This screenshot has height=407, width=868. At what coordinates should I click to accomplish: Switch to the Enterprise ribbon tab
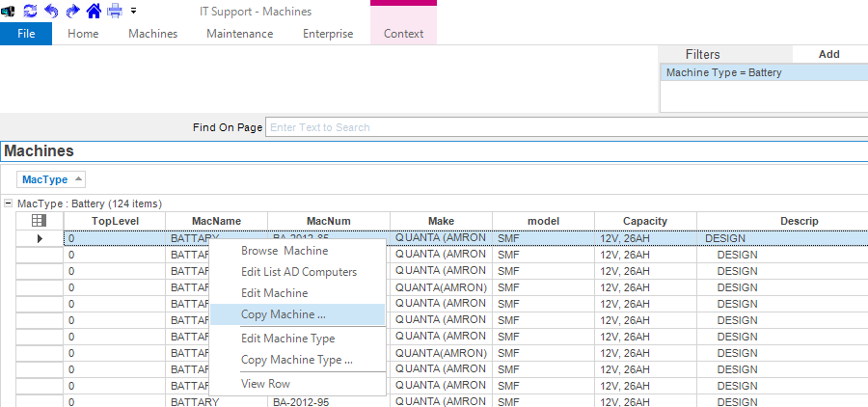(328, 34)
